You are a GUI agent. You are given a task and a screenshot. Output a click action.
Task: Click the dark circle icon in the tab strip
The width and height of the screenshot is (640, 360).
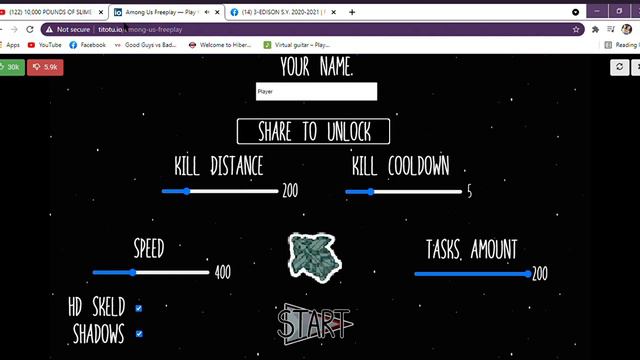coord(576,12)
